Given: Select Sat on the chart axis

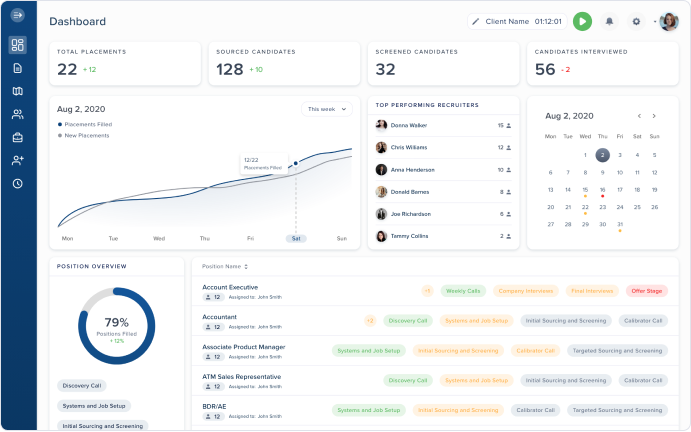Looking at the screenshot, I should pos(296,238).
